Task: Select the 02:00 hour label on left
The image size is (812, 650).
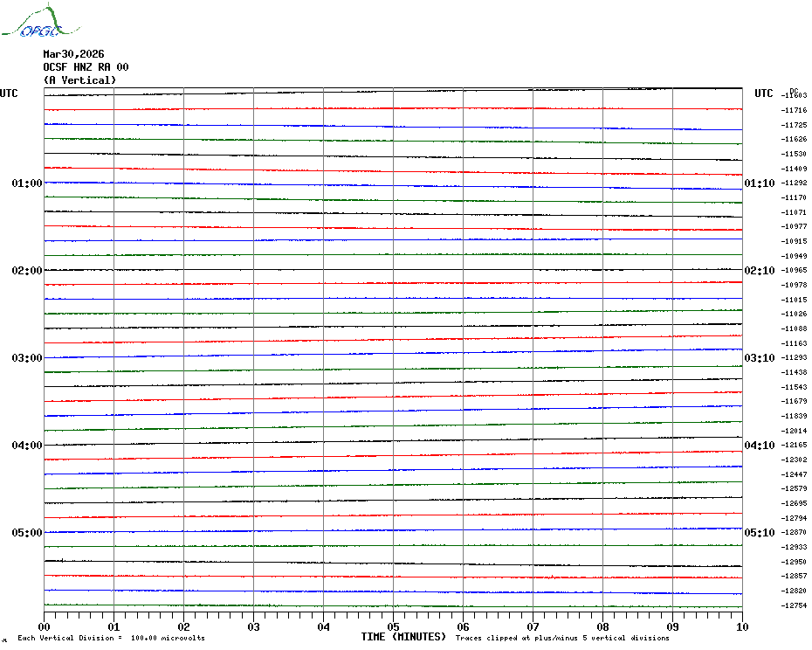Action: pyautogui.click(x=27, y=271)
